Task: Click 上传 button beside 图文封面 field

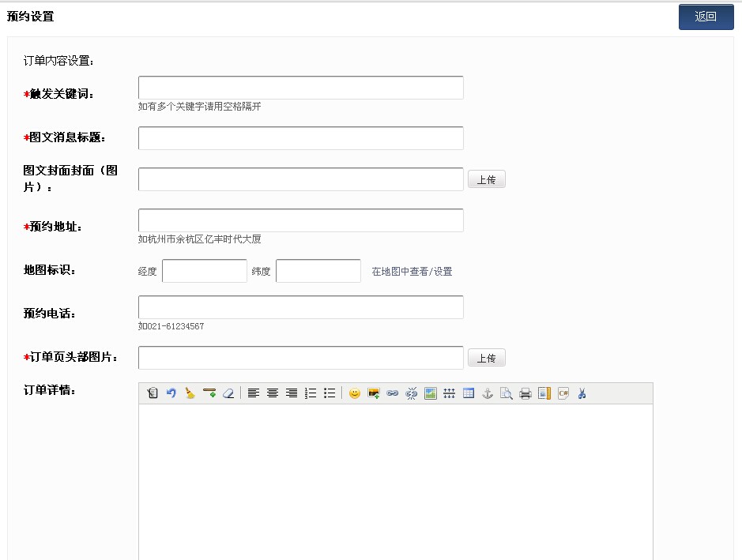Action: (x=486, y=179)
